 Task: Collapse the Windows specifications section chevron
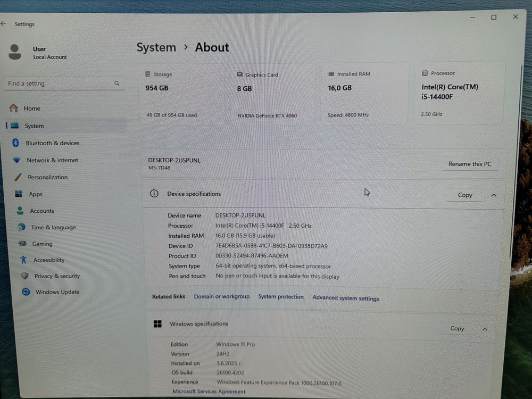coord(485,329)
